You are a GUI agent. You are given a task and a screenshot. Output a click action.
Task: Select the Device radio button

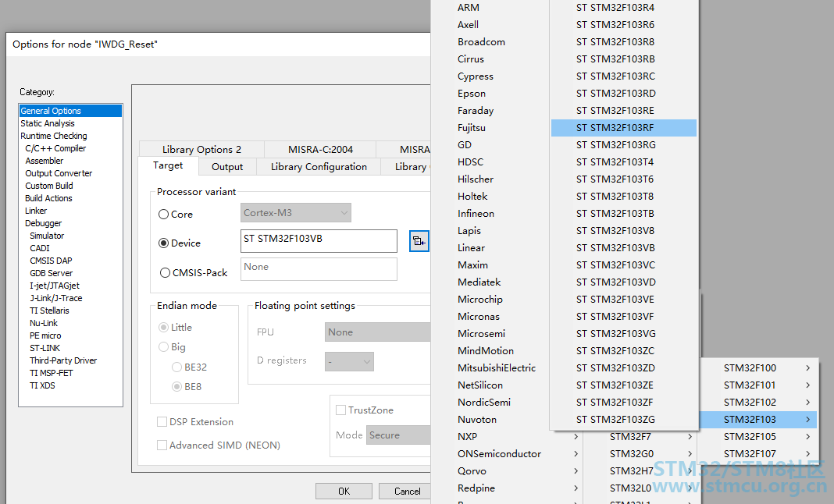pos(163,243)
